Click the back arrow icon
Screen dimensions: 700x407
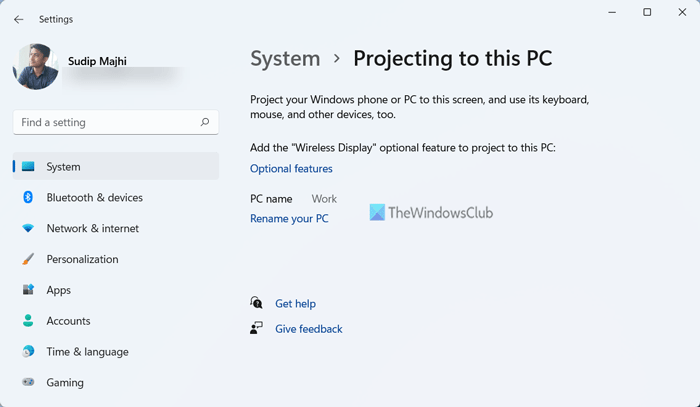[x=19, y=19]
